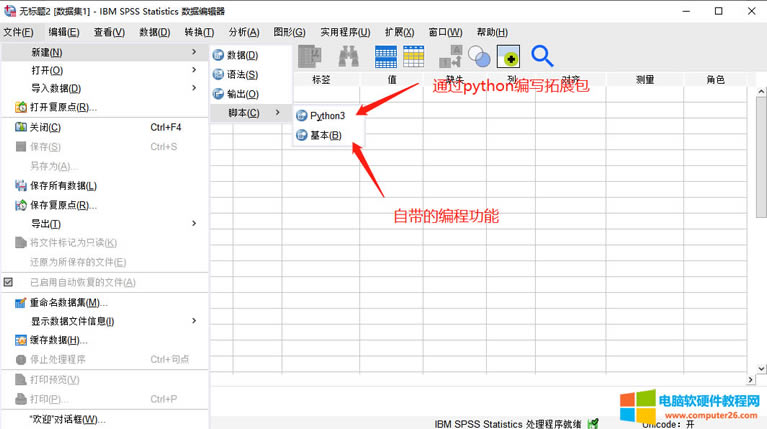
Task: Open the 分析(A) menu
Action: click(243, 32)
